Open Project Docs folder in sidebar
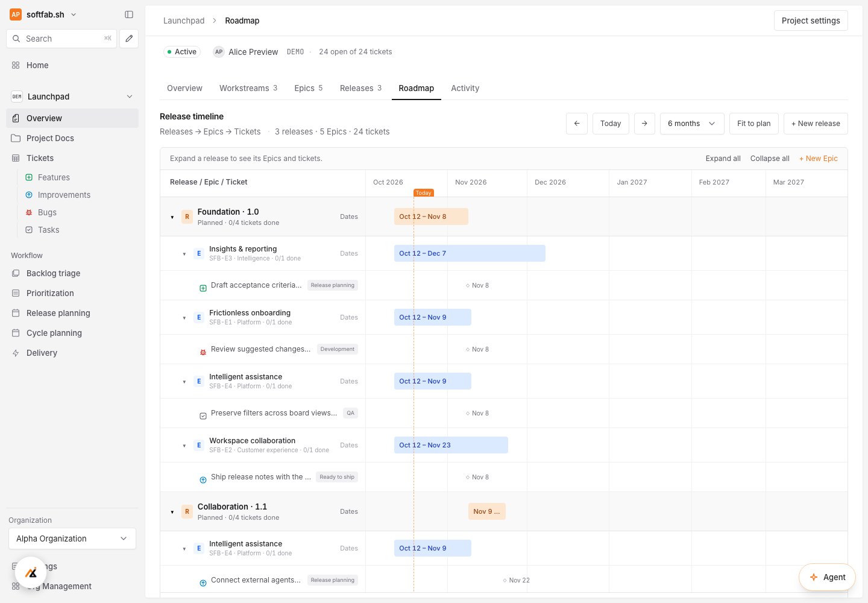 (72, 138)
